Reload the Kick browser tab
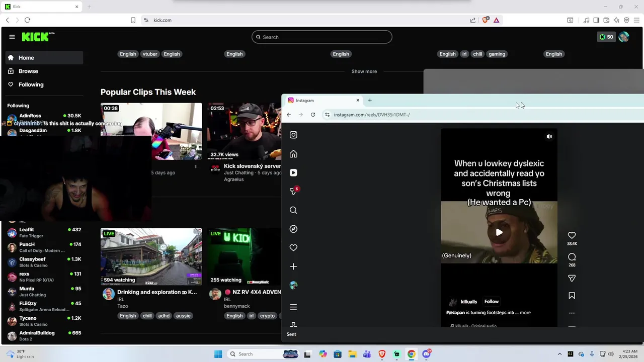 click(27, 20)
